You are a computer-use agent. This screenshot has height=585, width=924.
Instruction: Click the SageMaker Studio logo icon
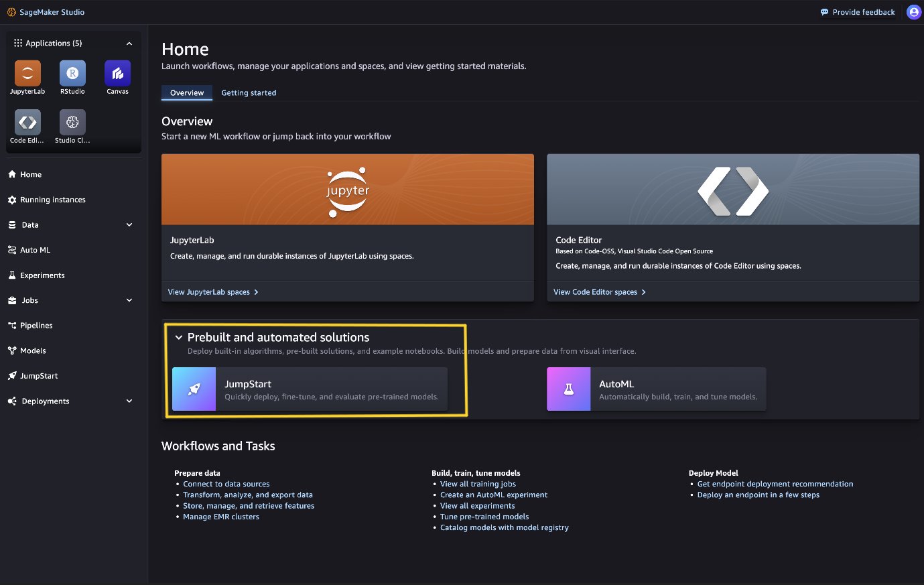pos(11,12)
